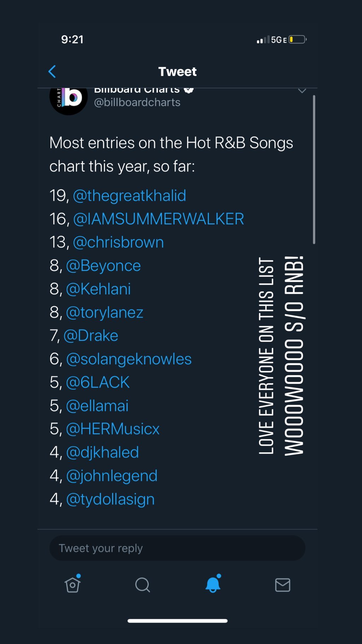Open the @Kehlani mention
The image size is (362, 644).
(99, 289)
